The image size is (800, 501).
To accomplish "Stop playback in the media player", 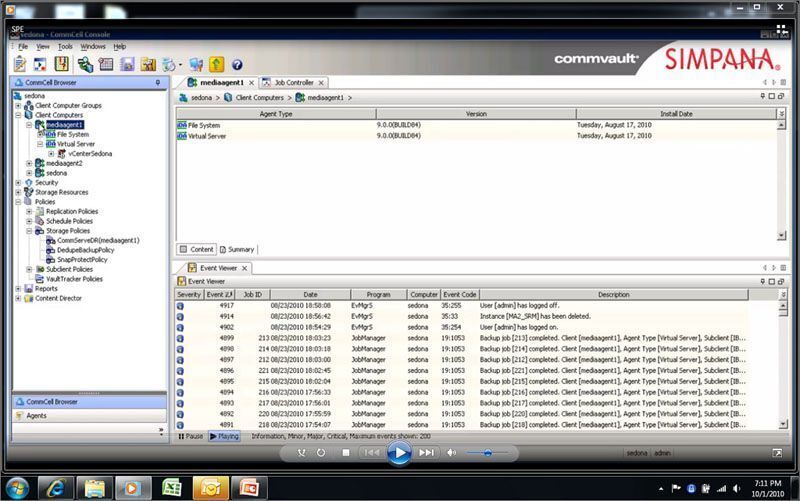I will [346, 453].
